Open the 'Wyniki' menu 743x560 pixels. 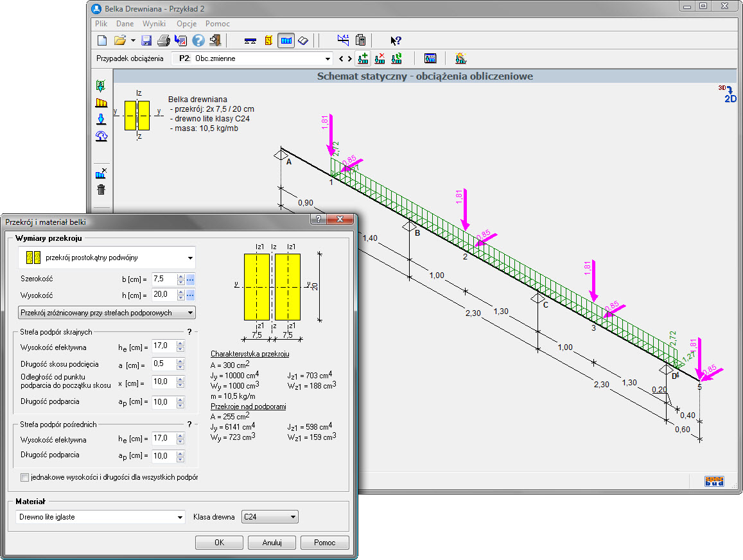(154, 23)
